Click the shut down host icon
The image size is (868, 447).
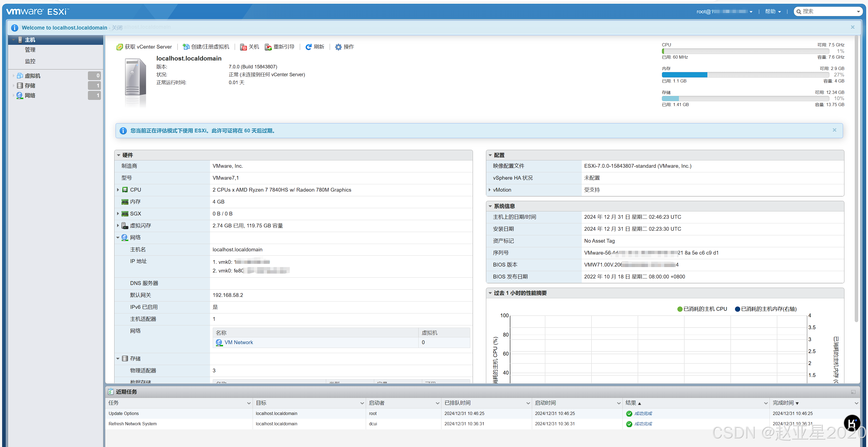243,47
